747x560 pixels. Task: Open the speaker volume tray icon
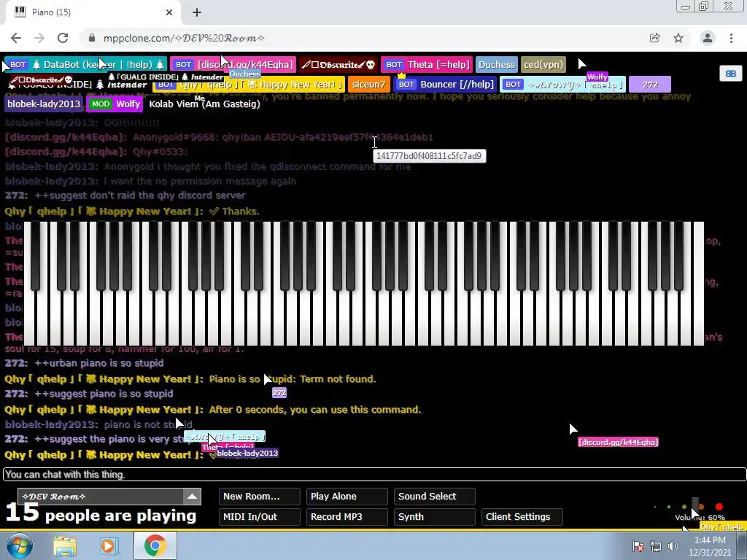pyautogui.click(x=673, y=546)
